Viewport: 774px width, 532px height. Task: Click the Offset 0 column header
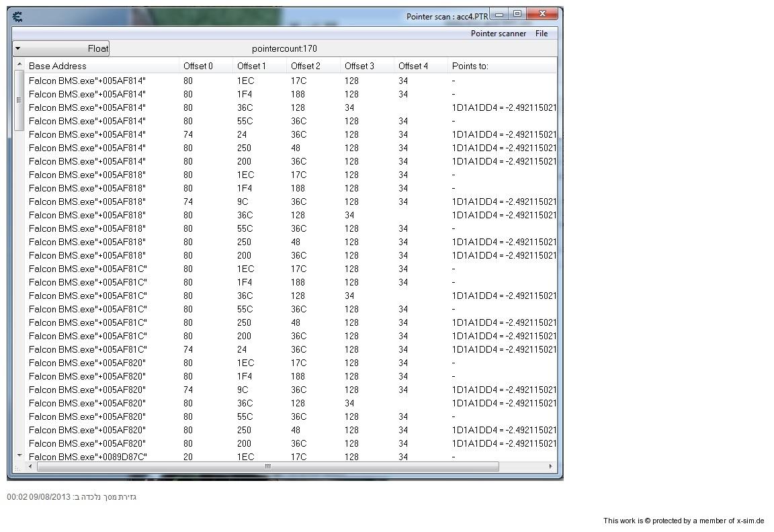(x=198, y=66)
